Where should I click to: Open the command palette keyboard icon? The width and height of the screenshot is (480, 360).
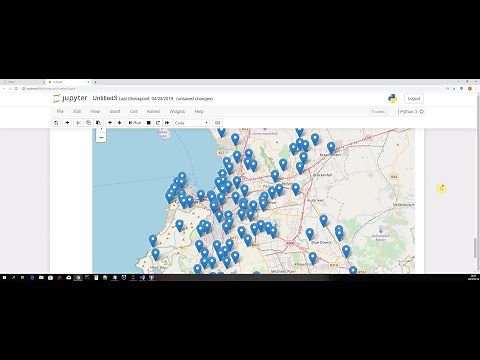pyautogui.click(x=218, y=123)
